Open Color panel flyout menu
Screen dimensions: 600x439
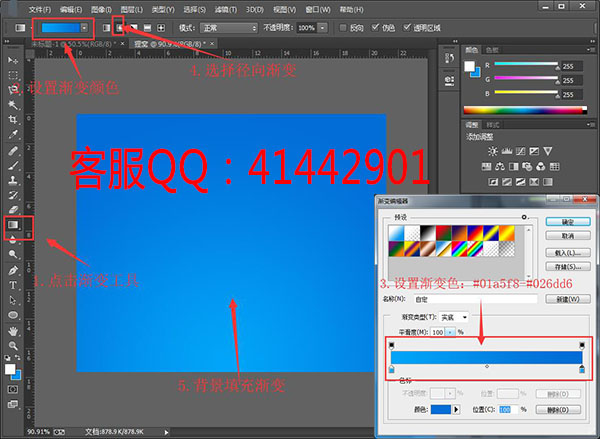click(x=589, y=50)
